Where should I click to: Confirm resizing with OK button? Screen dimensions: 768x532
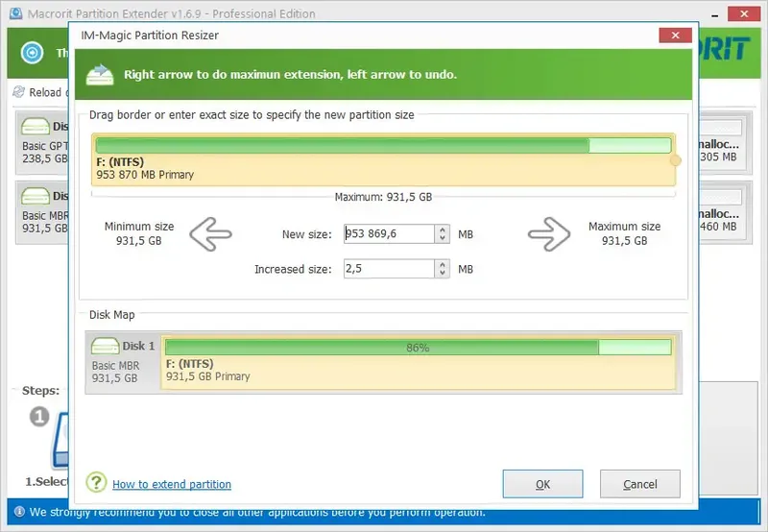[x=542, y=484]
